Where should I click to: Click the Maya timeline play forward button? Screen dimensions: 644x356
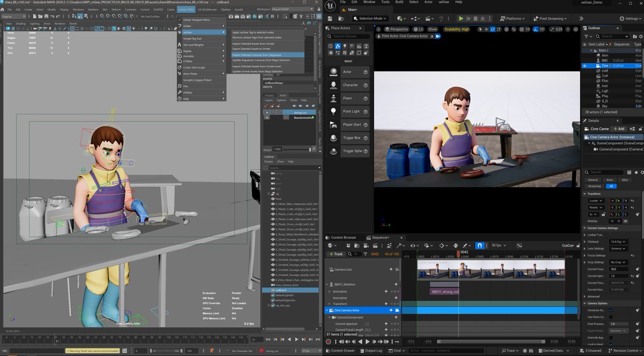[x=296, y=339]
